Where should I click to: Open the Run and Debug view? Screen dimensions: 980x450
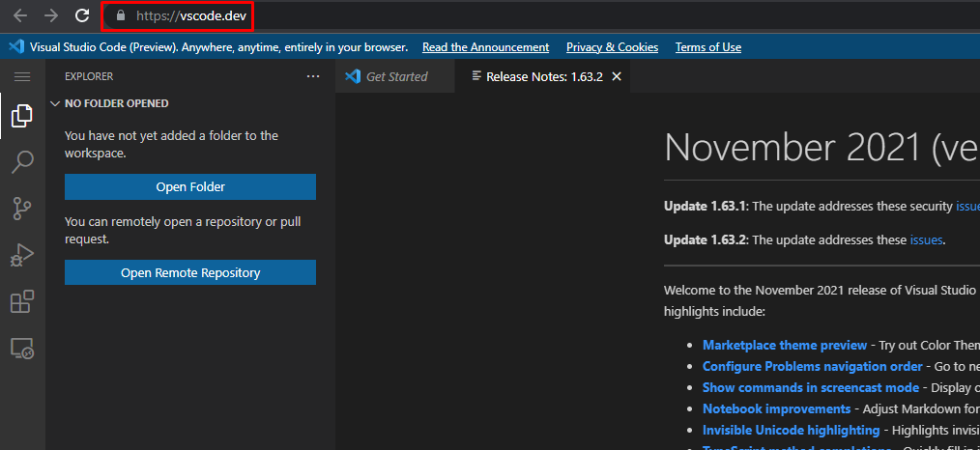point(21,255)
